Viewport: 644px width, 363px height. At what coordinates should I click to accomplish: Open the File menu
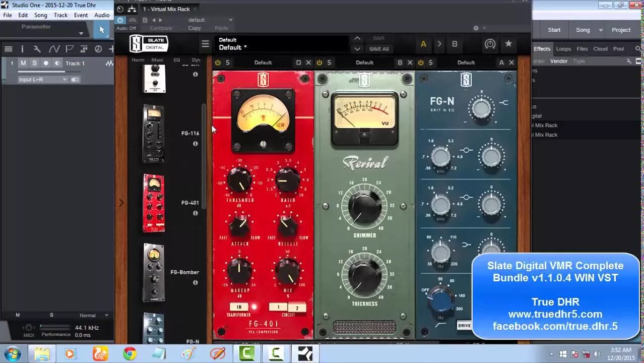8,15
